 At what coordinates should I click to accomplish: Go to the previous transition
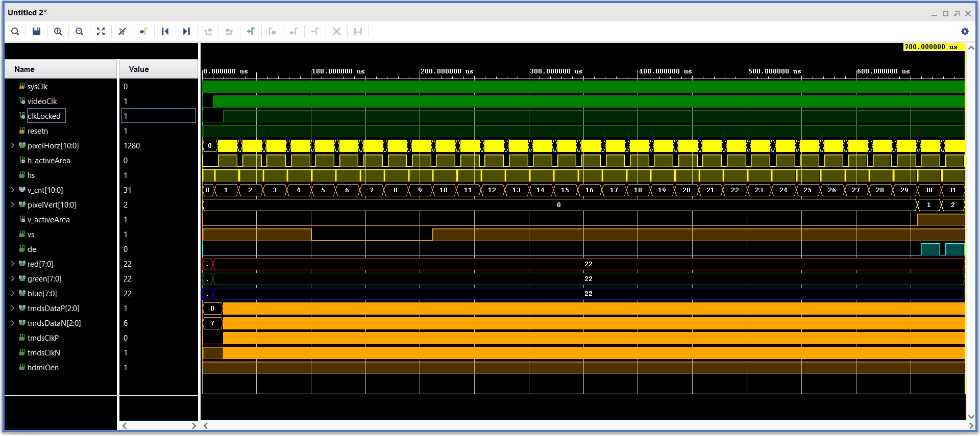[208, 32]
